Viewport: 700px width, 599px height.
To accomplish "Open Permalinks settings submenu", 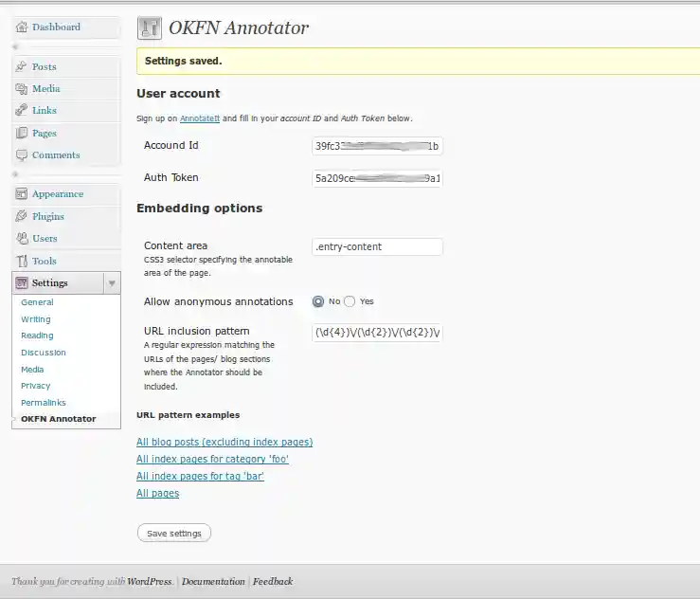I will (44, 403).
